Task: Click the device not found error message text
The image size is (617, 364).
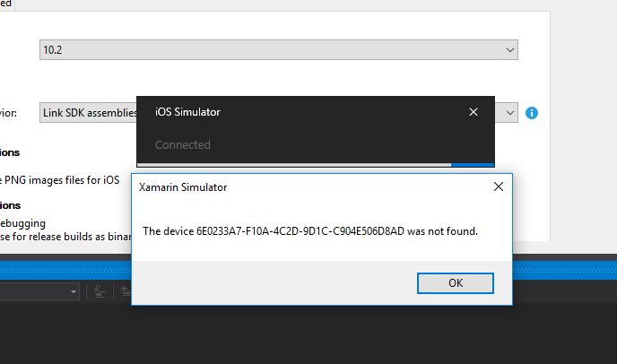Action: (x=310, y=231)
